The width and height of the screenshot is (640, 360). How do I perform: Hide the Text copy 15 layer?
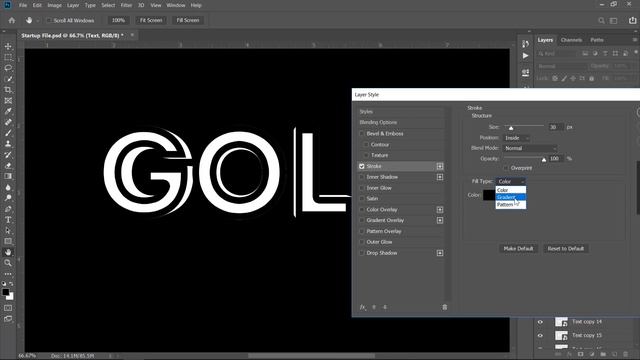540,336
